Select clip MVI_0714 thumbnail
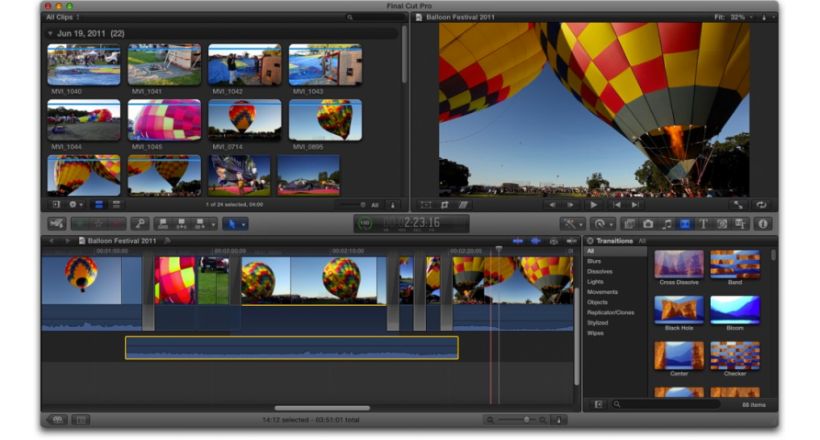 245,120
